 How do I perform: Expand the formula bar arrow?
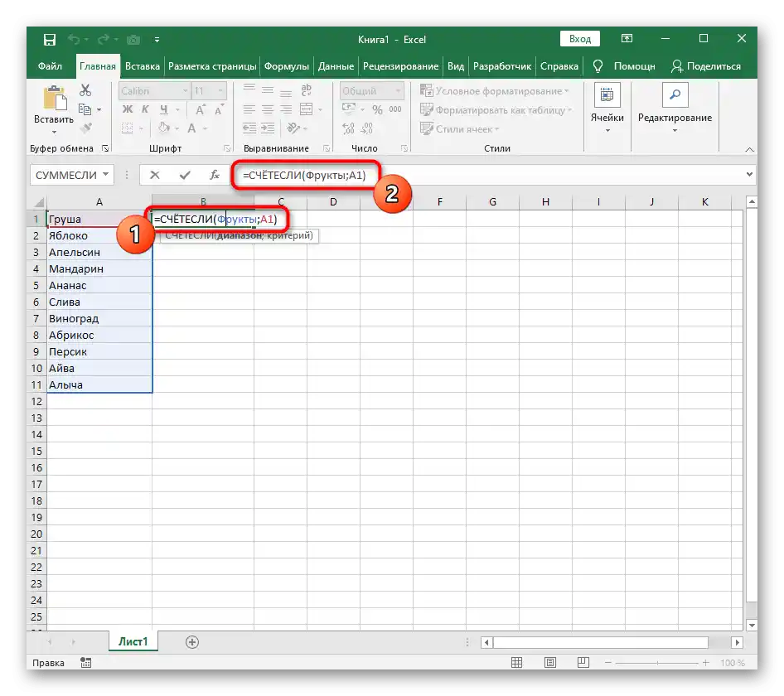(749, 175)
